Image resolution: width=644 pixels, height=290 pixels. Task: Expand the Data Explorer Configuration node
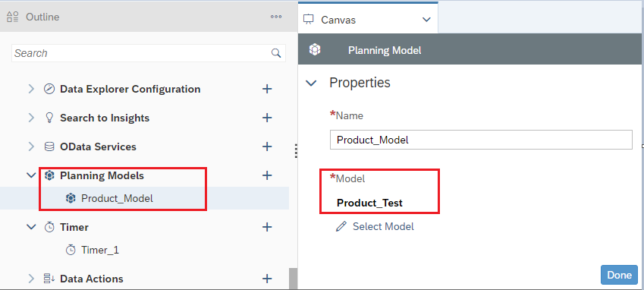(x=31, y=89)
